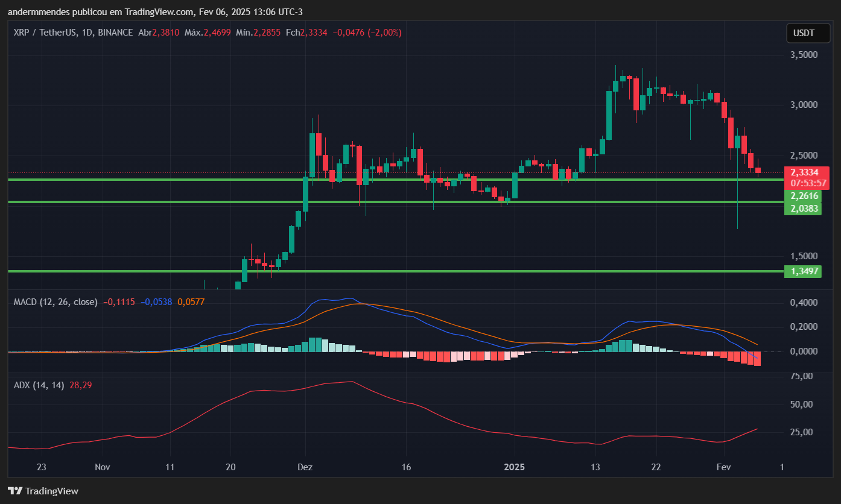
Task: Select the green 2,2616 price level label
Action: point(804,196)
